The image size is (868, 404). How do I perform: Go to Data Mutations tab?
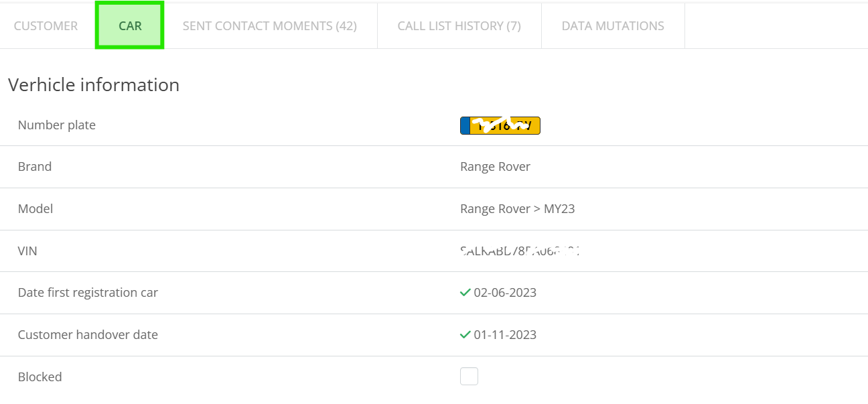613,26
